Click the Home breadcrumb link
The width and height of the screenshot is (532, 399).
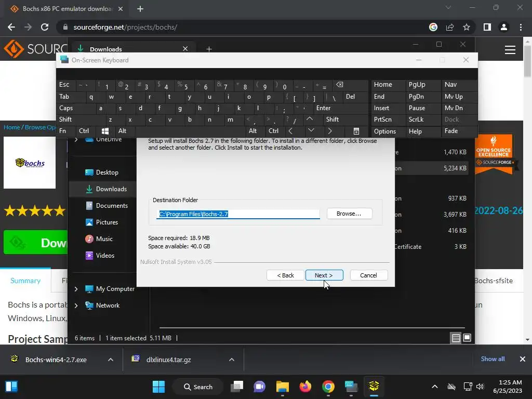click(12, 127)
